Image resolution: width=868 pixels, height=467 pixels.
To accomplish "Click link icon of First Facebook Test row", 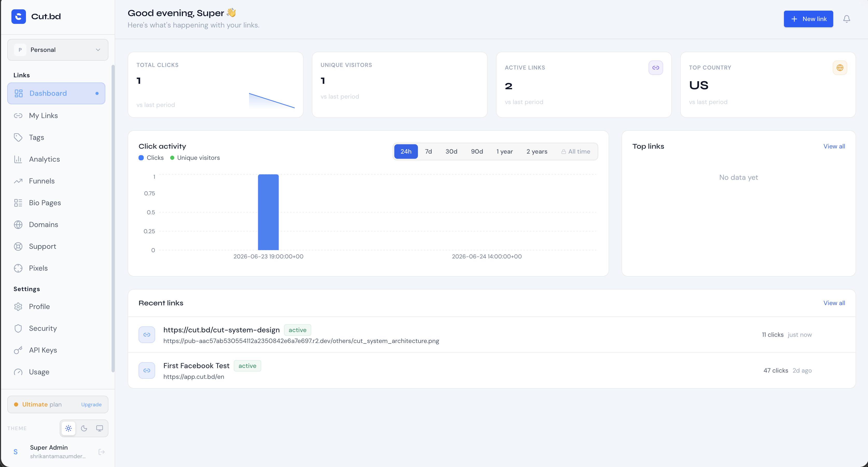I will pos(147,370).
